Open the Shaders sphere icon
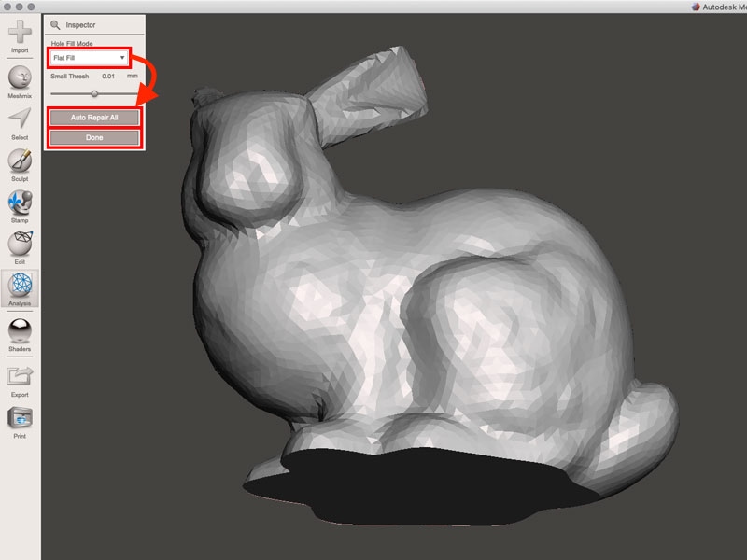 point(20,329)
